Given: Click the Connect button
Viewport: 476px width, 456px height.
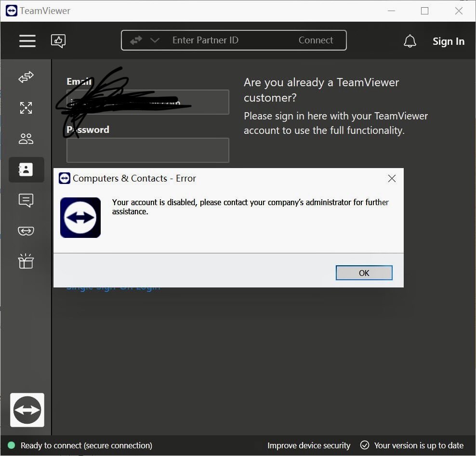Looking at the screenshot, I should [x=316, y=40].
